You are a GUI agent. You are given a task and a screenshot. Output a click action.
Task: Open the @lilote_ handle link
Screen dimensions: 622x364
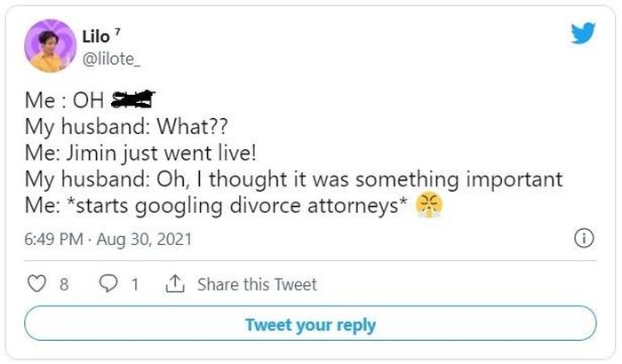click(111, 59)
